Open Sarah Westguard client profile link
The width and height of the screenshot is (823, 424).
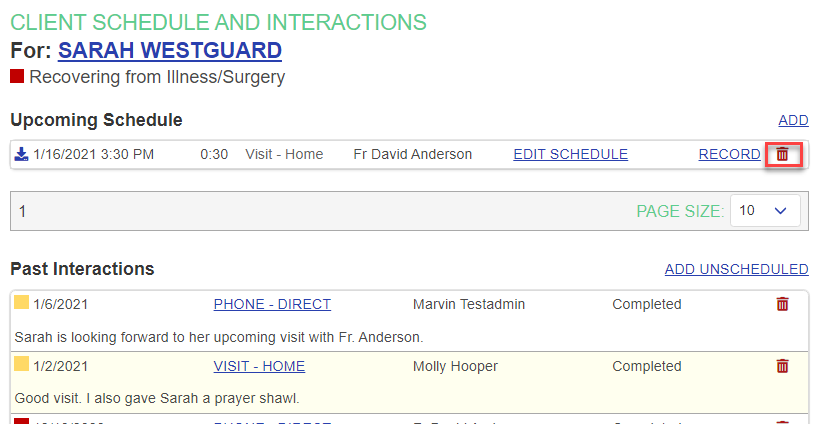[x=169, y=50]
